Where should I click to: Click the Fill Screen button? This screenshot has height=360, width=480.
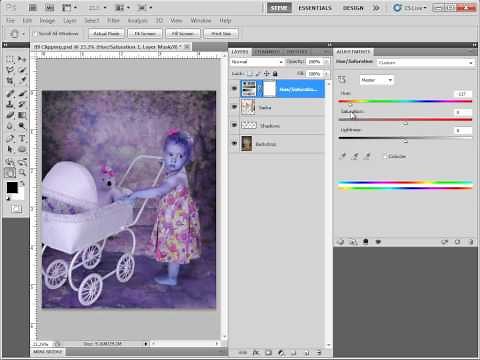(x=183, y=34)
